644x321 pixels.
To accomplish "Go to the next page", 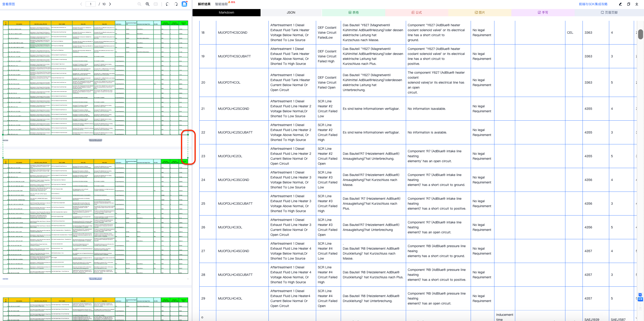I will pos(110,4).
